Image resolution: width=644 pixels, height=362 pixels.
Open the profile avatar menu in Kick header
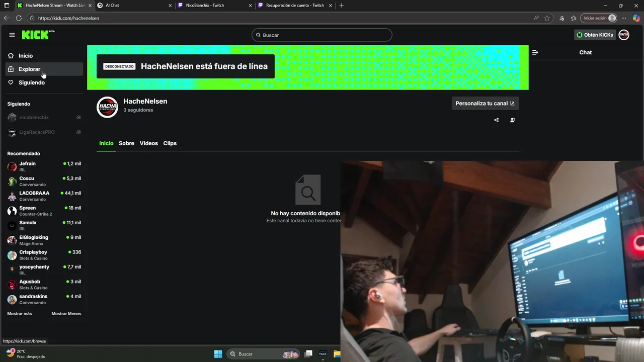coord(624,35)
